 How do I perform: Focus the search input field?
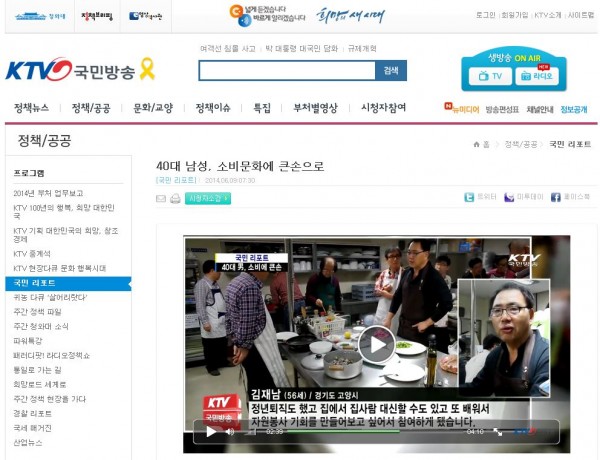(286, 70)
